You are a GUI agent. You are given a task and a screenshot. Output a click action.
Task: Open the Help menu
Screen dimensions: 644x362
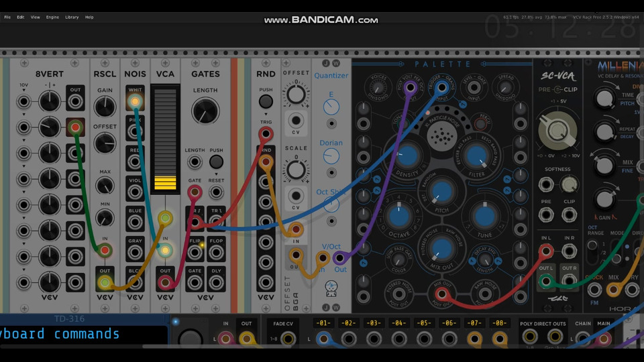click(x=89, y=17)
